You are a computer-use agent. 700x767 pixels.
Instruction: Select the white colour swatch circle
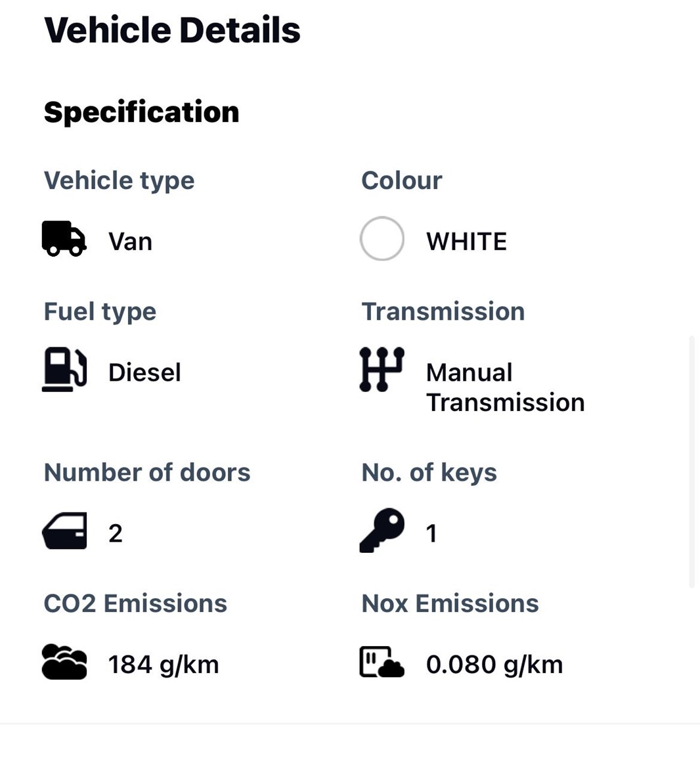point(382,239)
